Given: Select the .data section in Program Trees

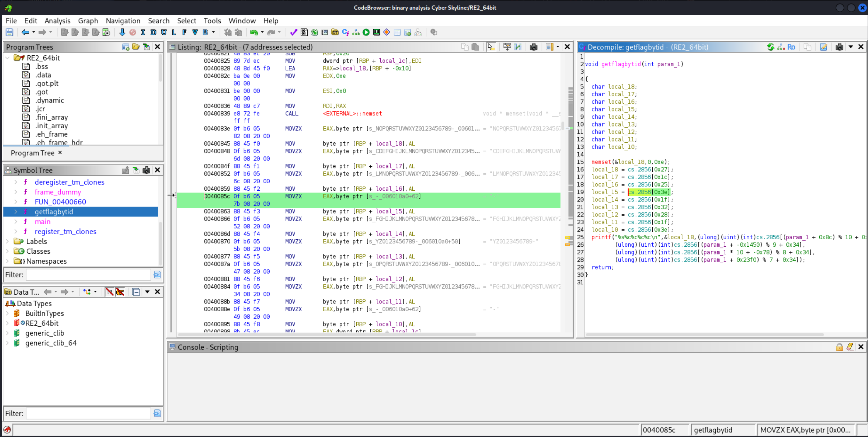Looking at the screenshot, I should pyautogui.click(x=43, y=75).
